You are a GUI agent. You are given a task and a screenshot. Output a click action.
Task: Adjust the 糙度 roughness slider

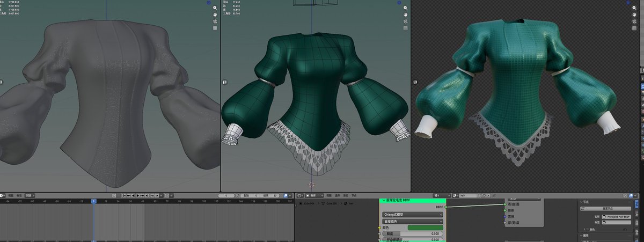click(413, 233)
